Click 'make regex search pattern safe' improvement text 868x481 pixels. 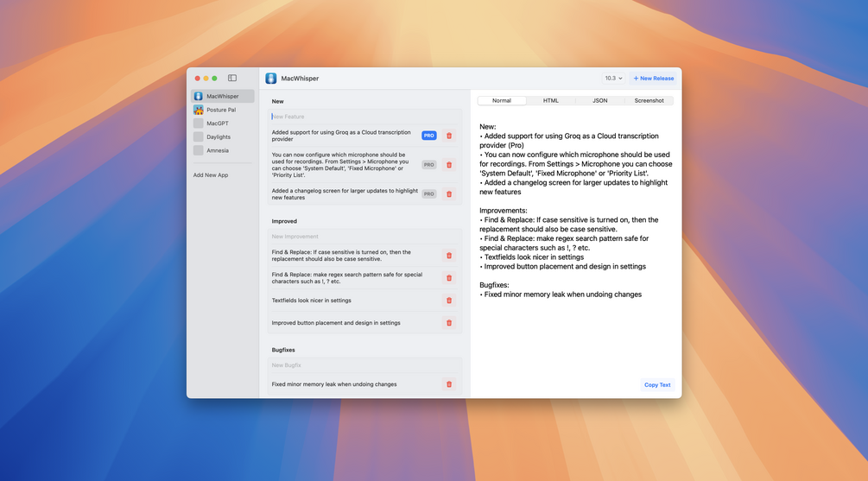[346, 278]
